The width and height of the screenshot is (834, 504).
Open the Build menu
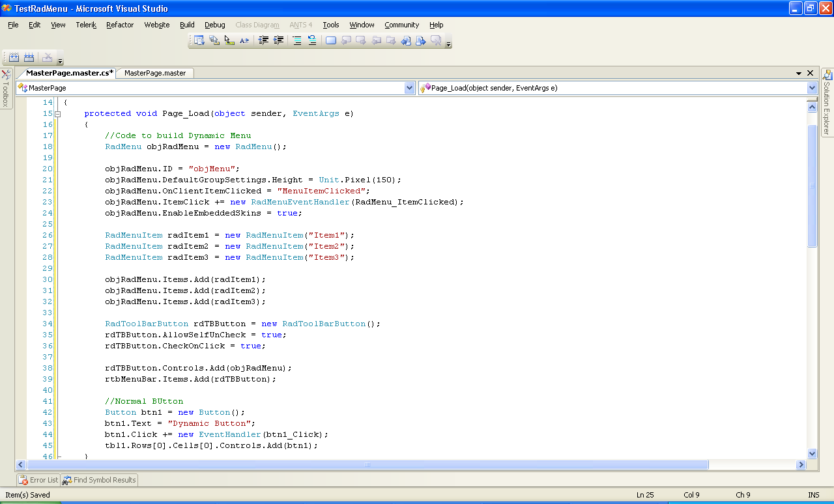click(187, 25)
